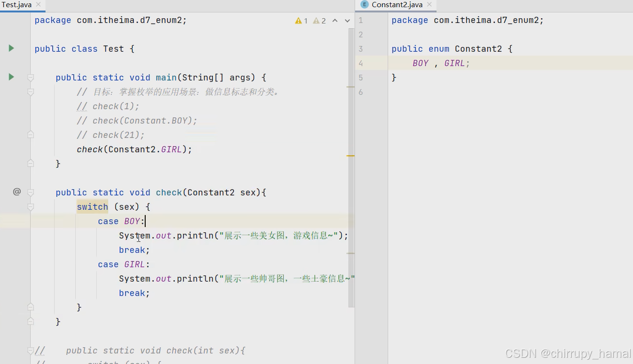Click line number 4 in Constant2.java gutter

point(360,63)
